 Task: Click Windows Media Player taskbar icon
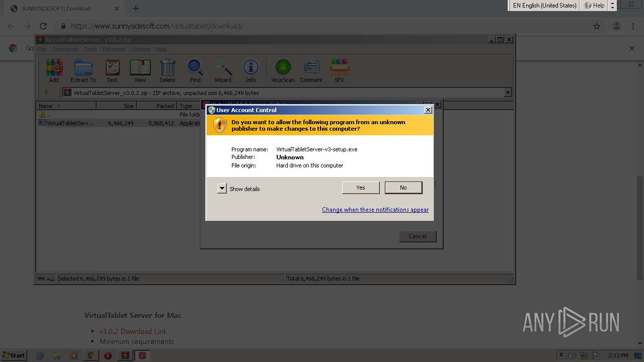pyautogui.click(x=74, y=355)
